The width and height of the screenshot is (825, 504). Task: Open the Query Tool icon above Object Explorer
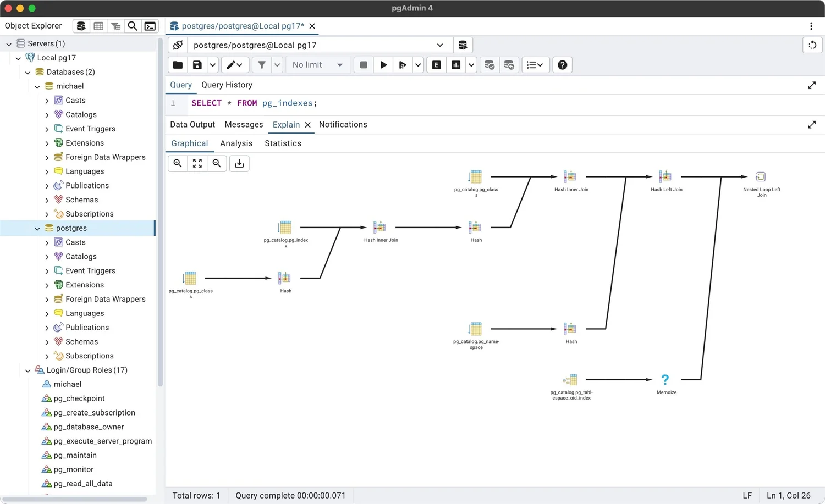coord(81,26)
